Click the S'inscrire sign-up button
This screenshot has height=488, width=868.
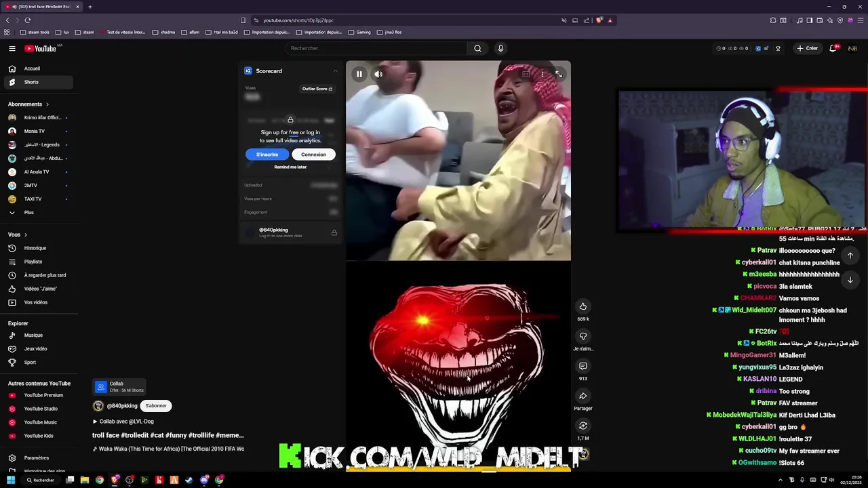pyautogui.click(x=267, y=155)
